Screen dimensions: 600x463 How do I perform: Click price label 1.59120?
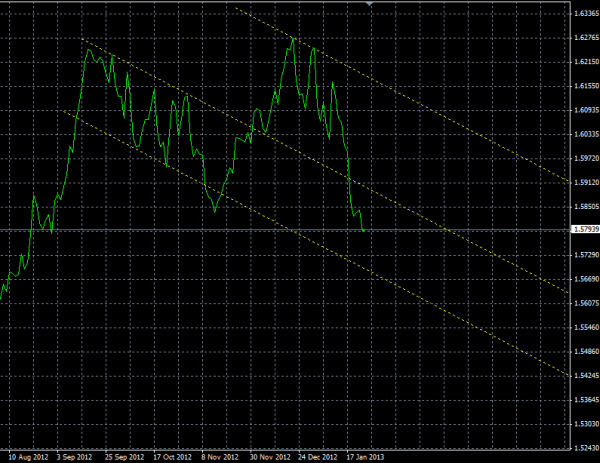[587, 183]
